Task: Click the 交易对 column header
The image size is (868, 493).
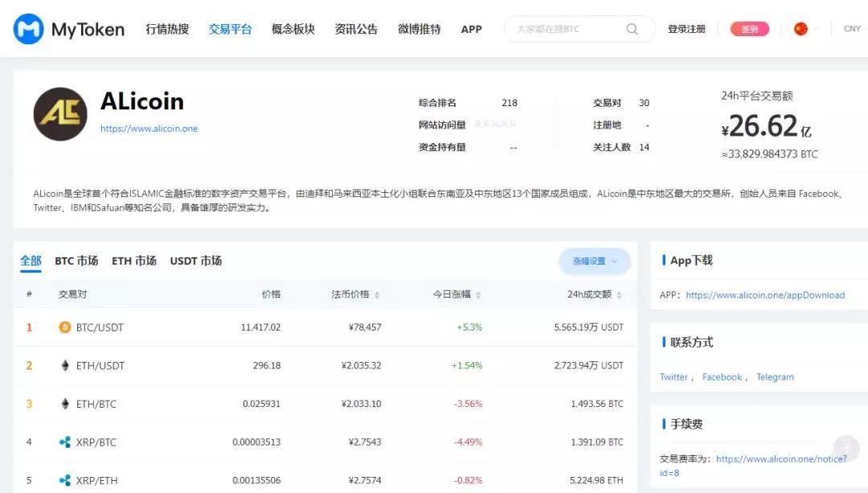Action: coord(73,294)
